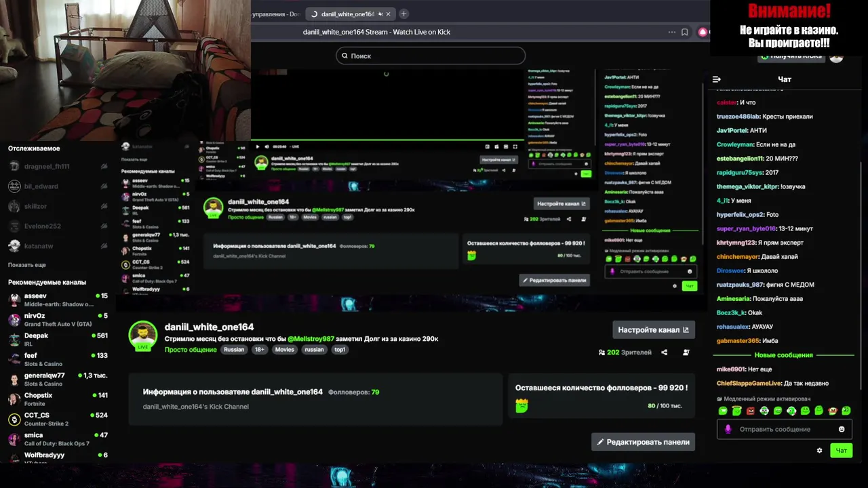Open feef Slots & Casino channel
This screenshot has width=868, height=488.
coord(58,359)
